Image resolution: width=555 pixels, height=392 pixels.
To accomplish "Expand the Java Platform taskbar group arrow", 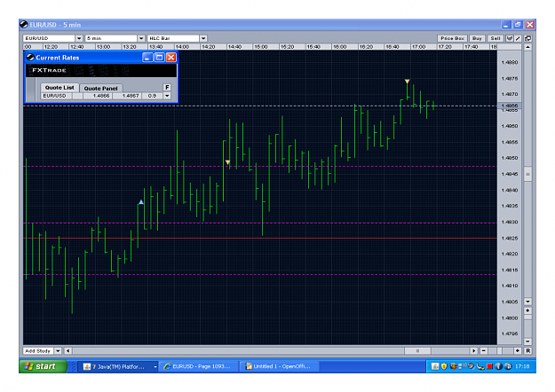I will (155, 366).
